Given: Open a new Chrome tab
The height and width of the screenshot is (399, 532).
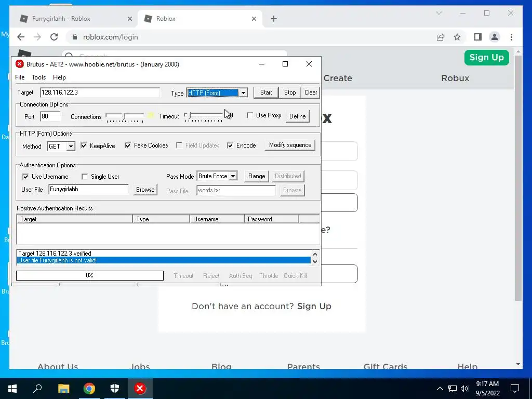Looking at the screenshot, I should (x=274, y=19).
